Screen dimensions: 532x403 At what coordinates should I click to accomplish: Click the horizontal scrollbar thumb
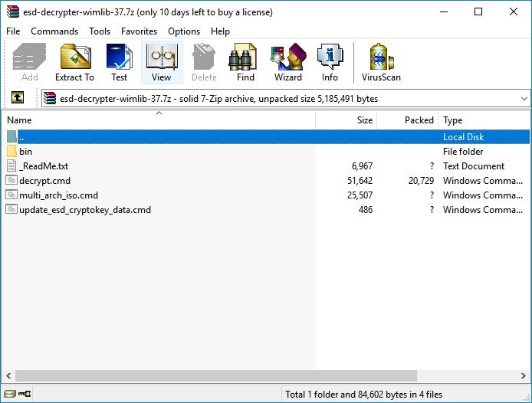[x=216, y=375]
